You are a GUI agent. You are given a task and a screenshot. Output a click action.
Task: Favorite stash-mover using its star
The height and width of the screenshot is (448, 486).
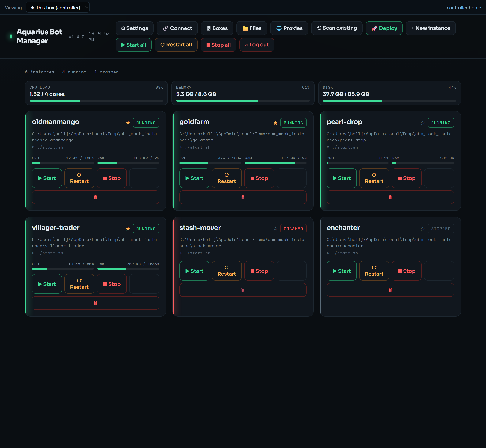click(x=275, y=229)
